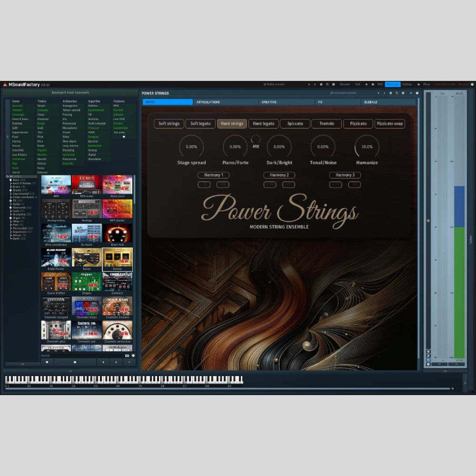Select the Spiccato articulation

click(x=295, y=124)
